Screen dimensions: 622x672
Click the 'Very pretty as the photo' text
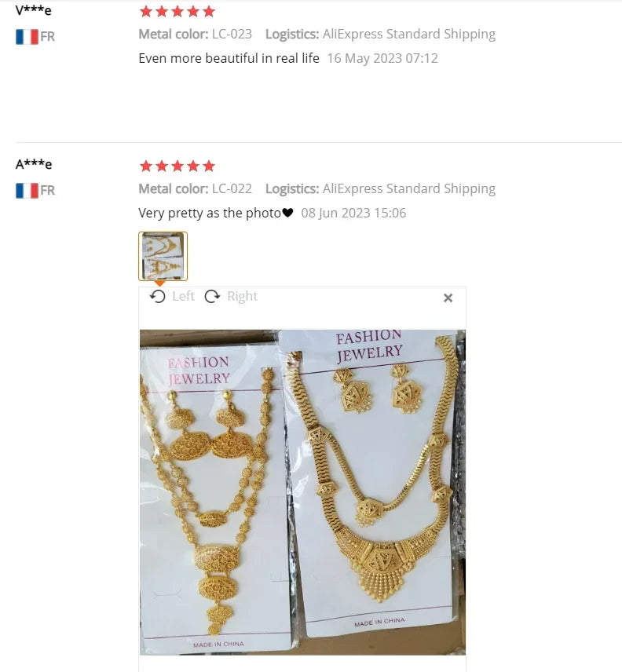210,213
